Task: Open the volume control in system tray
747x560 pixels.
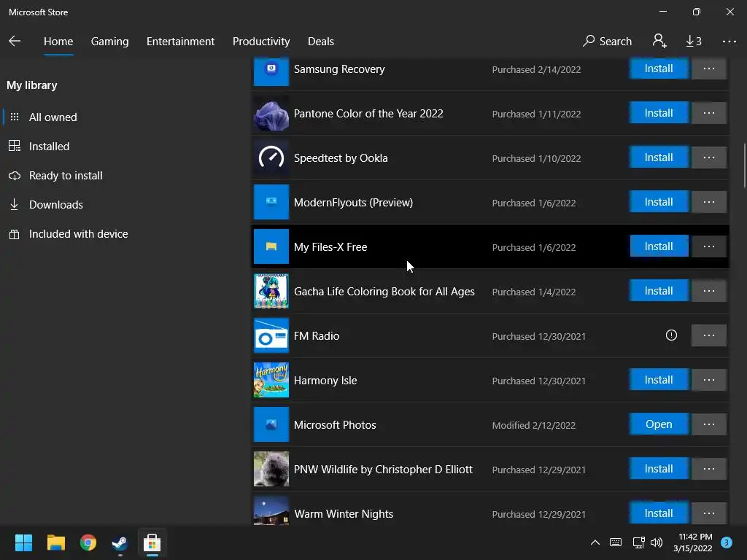Action: pyautogui.click(x=657, y=542)
